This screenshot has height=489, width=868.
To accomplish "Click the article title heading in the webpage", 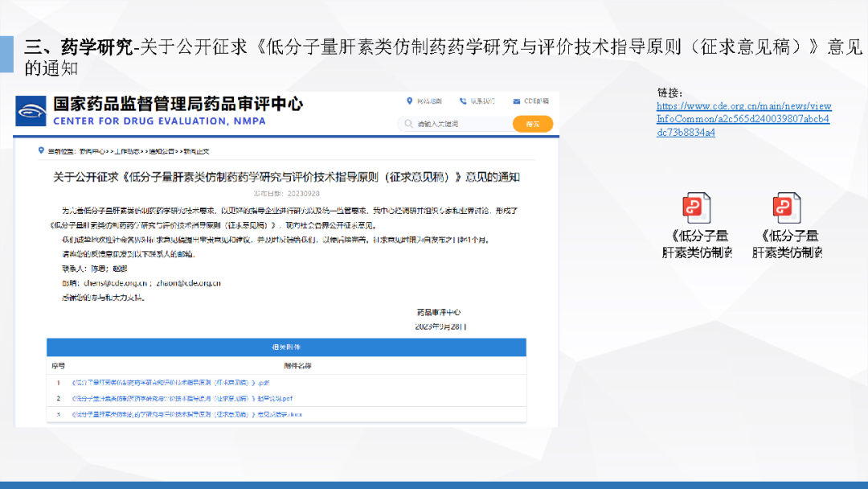I will tap(286, 177).
